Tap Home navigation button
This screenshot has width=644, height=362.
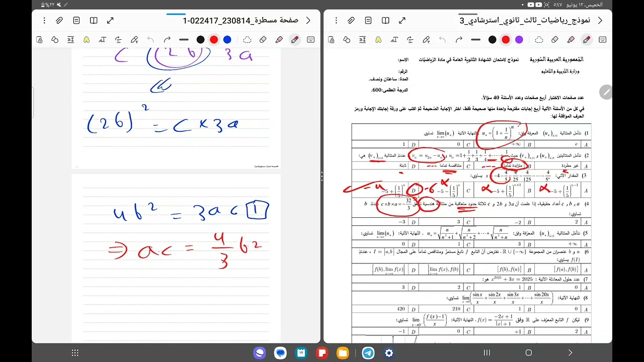pos(528,353)
